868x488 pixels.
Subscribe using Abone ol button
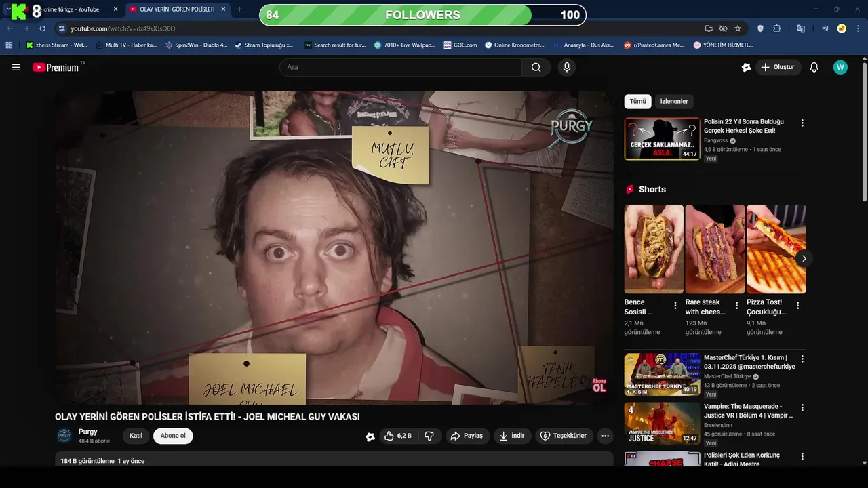point(173,436)
